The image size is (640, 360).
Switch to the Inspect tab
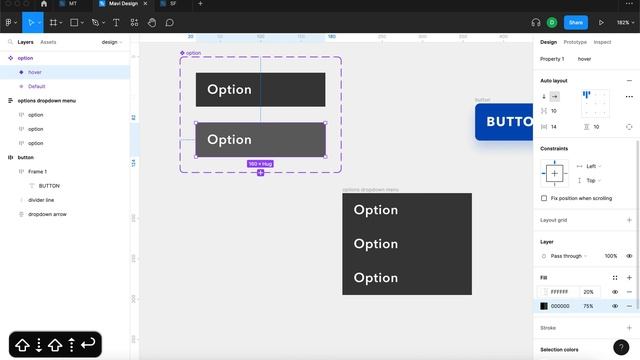[x=602, y=42]
